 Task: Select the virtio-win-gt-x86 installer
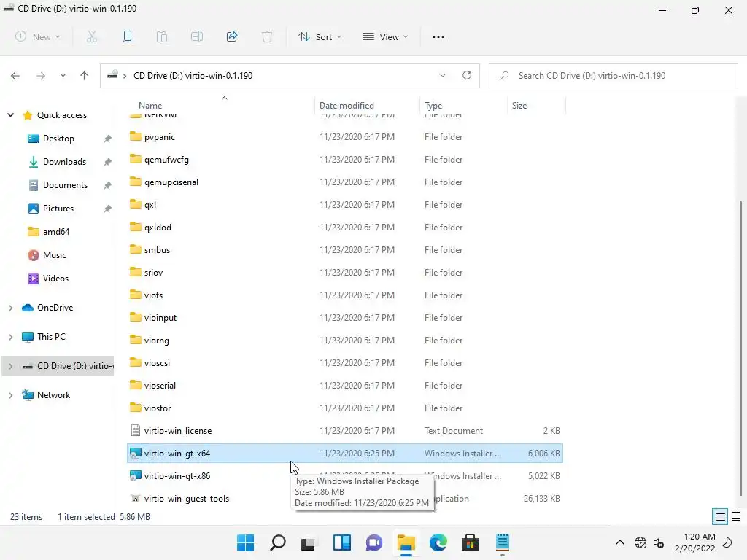(x=177, y=476)
